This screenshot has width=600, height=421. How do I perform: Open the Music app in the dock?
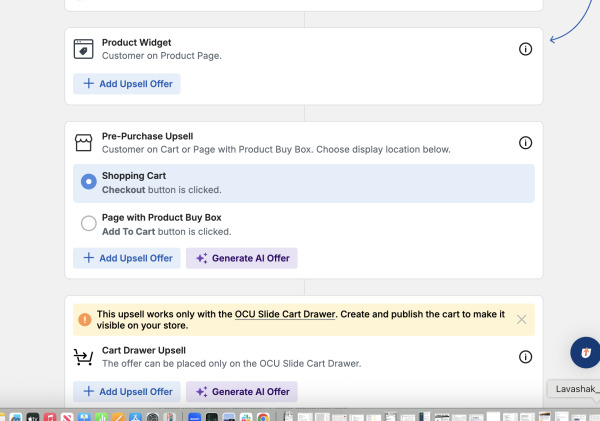pos(50,417)
